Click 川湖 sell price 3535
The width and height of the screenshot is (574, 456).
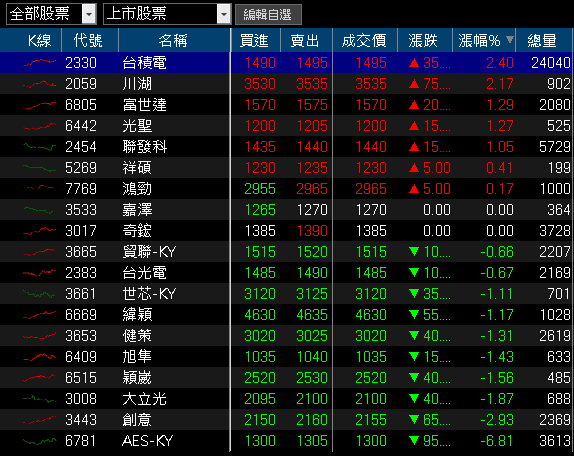312,84
